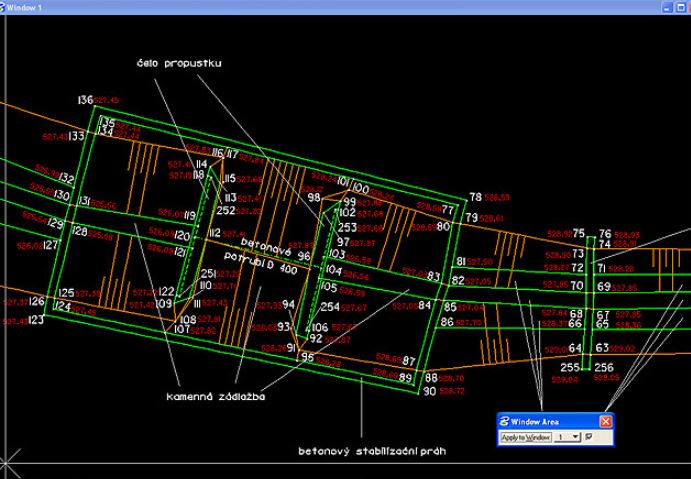Screen dimensions: 691x479
Task: Maximize the Window 1 view
Action: point(681,7)
